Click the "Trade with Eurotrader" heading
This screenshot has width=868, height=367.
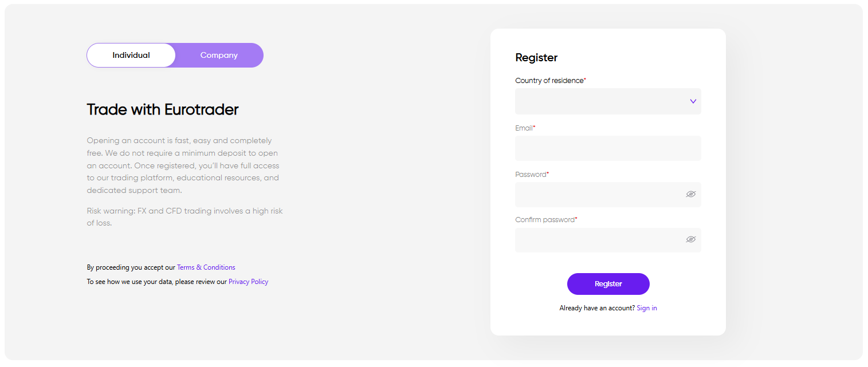pos(162,109)
